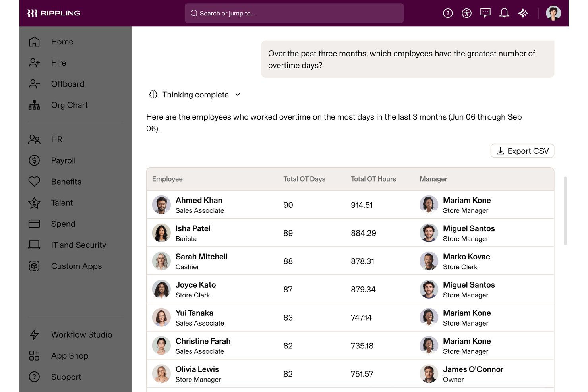588x392 pixels.
Task: Open Hire section label
Action: (x=59, y=63)
